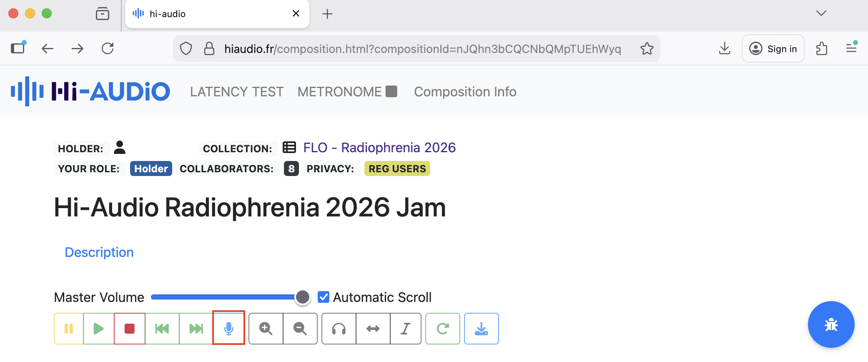Click the Master Volume slider handle
Screen dimensions: 868x362
pyautogui.click(x=303, y=297)
